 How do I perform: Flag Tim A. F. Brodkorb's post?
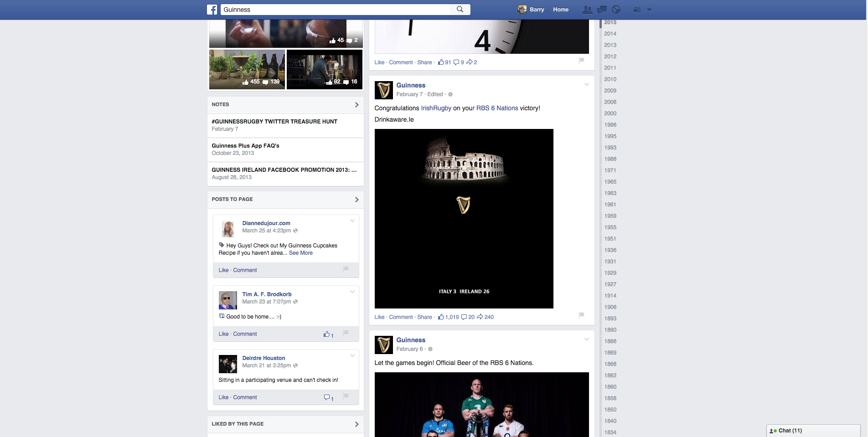point(346,333)
